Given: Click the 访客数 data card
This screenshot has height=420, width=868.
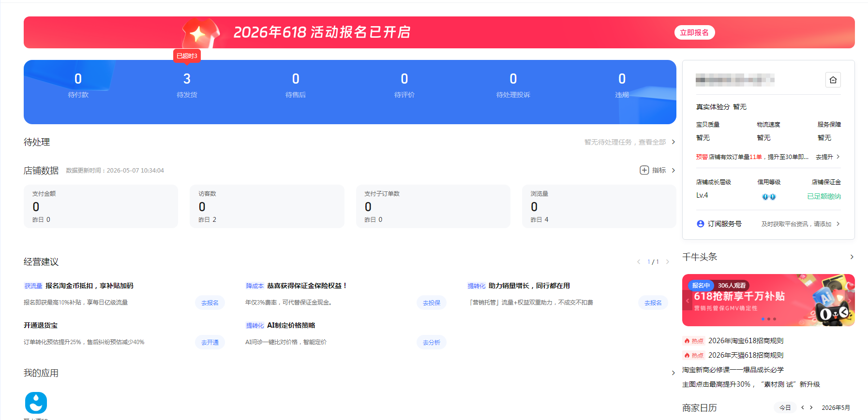Looking at the screenshot, I should [267, 206].
